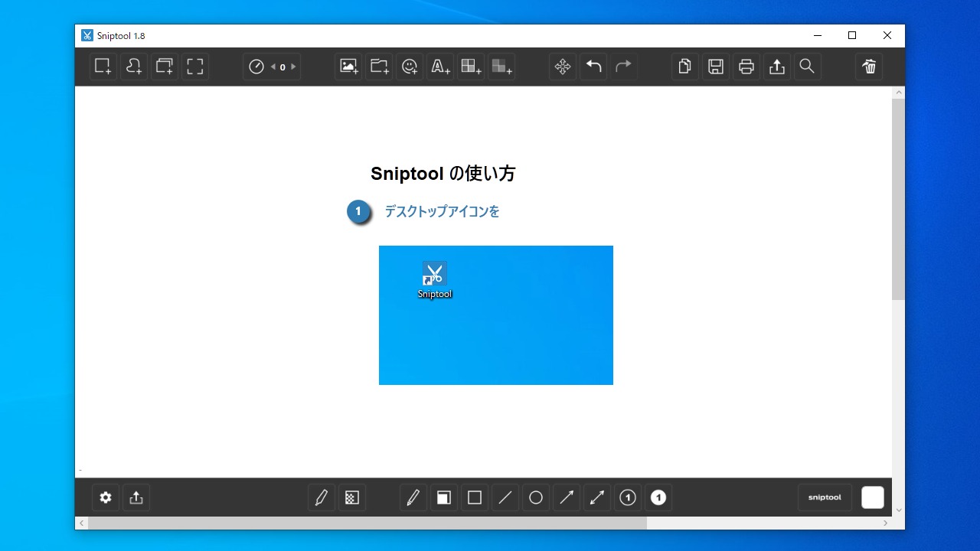Select the rectangular capture tool

[x=103, y=67]
